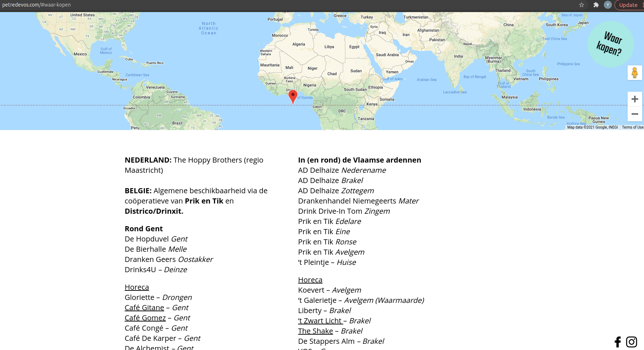Click Prik en Tik Edelare entry
Viewport: 644px width, 350px height.
[x=330, y=221]
